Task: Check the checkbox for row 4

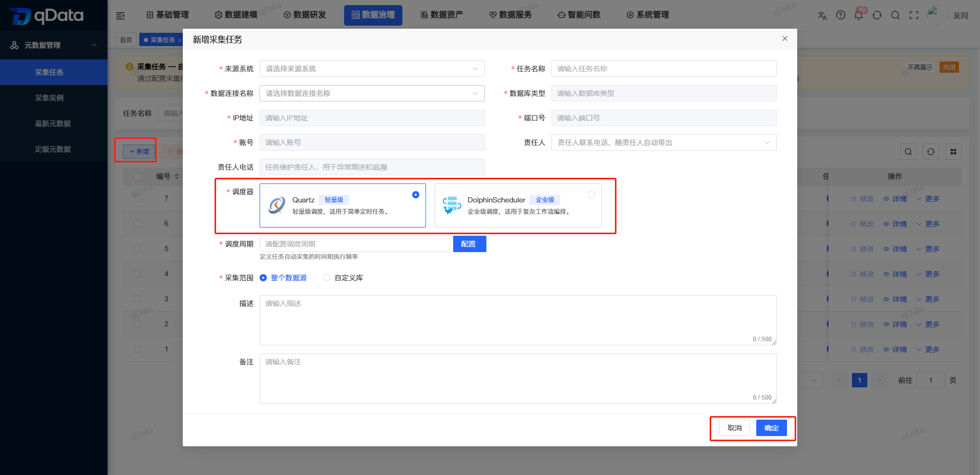Action: pos(137,274)
